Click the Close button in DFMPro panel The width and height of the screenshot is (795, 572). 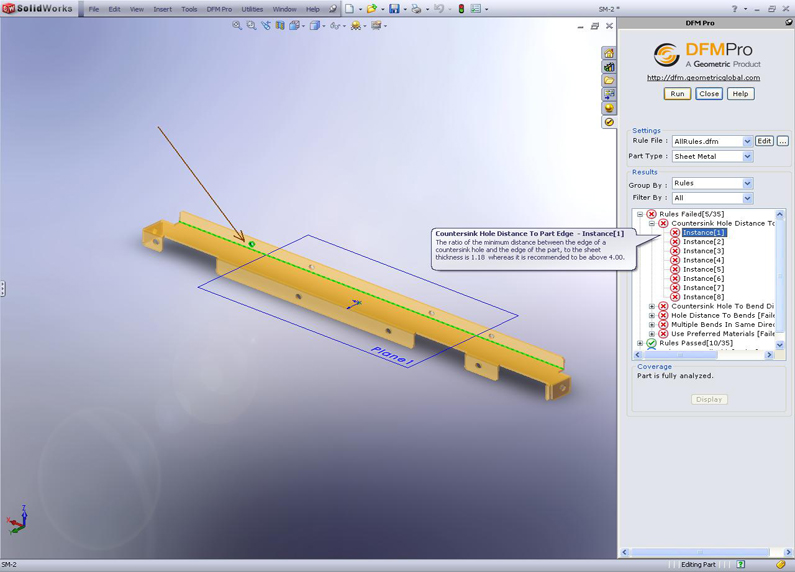pyautogui.click(x=709, y=94)
